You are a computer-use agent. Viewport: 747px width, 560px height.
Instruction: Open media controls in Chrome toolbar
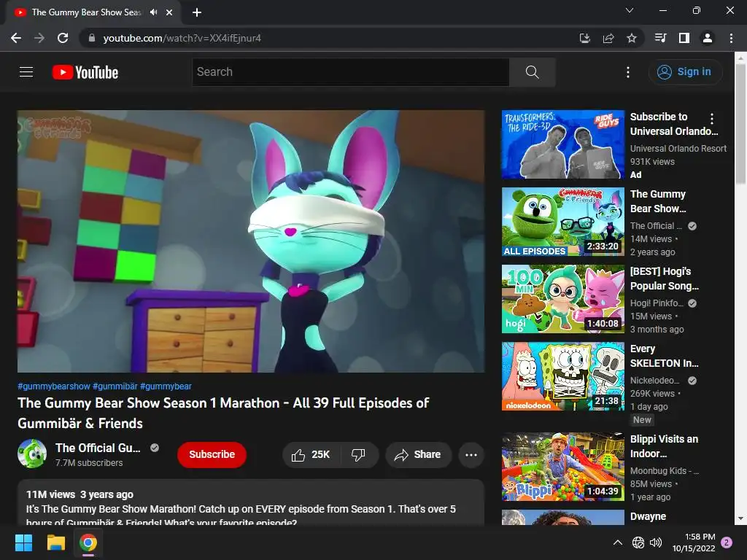click(x=660, y=38)
